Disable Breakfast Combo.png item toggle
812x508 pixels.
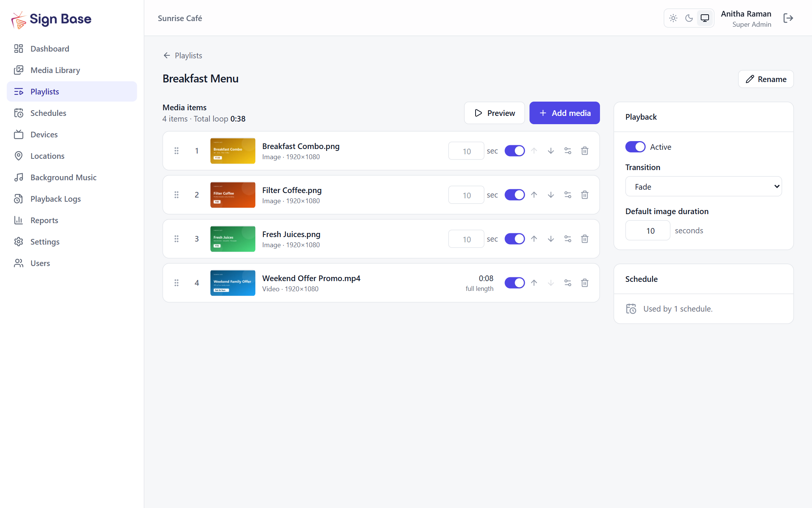tap(515, 151)
